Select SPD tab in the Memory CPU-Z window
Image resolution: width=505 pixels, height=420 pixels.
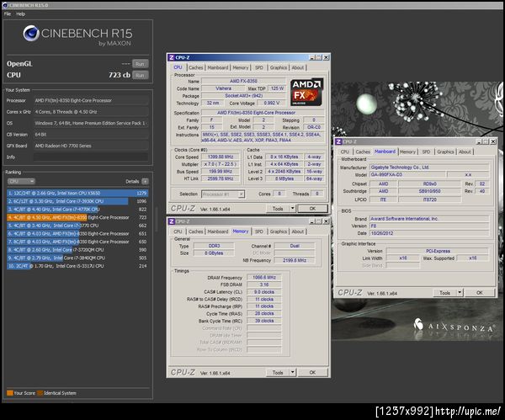click(x=259, y=231)
